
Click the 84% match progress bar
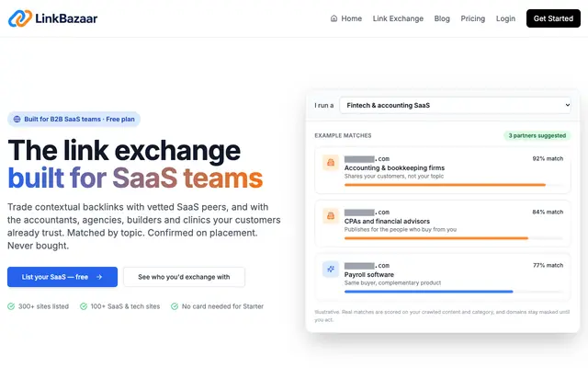point(454,238)
